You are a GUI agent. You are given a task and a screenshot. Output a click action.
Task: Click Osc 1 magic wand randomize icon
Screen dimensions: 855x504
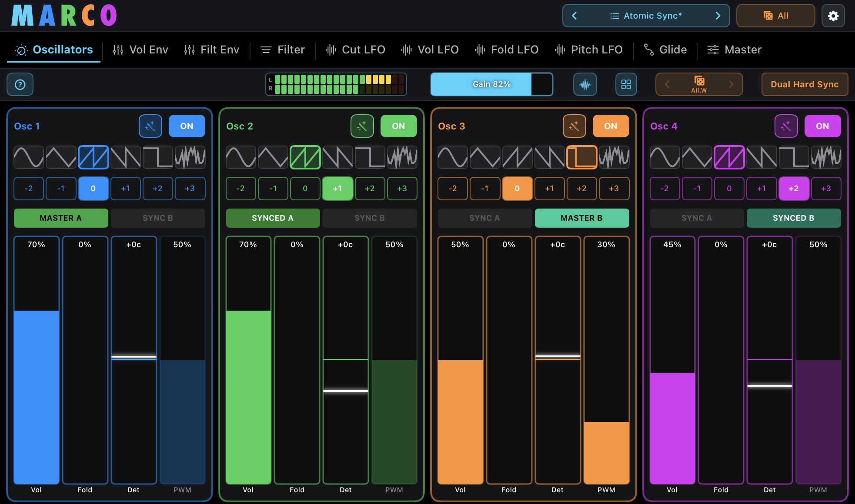[x=150, y=126]
